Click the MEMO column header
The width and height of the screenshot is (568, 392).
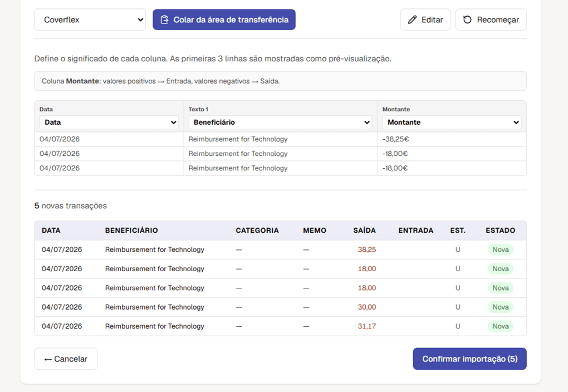pyautogui.click(x=315, y=231)
